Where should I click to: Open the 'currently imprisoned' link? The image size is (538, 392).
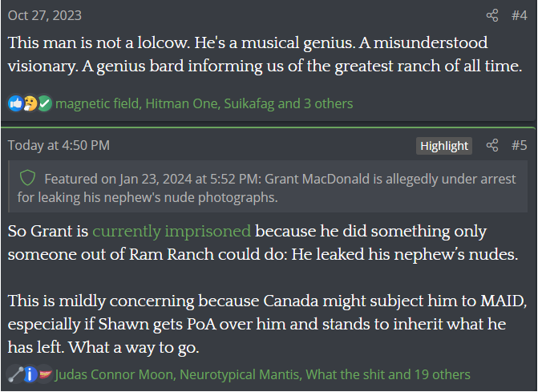click(172, 231)
